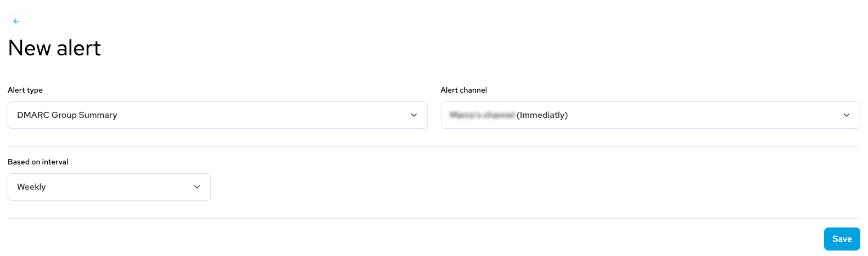
Task: Click the chevron in the Alert channel field
Action: 847,115
